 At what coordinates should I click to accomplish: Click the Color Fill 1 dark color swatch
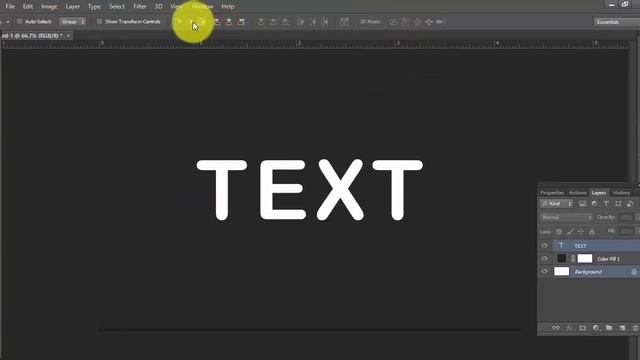point(562,258)
